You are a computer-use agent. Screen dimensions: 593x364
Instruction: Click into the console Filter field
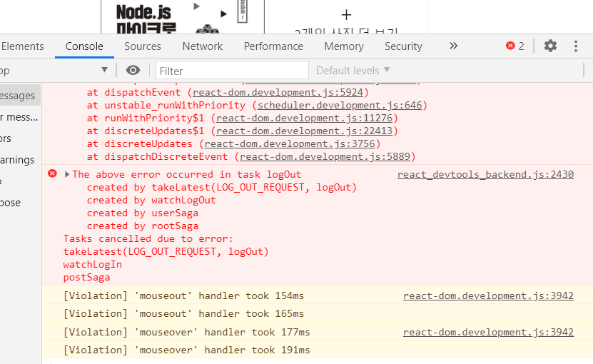coord(233,70)
